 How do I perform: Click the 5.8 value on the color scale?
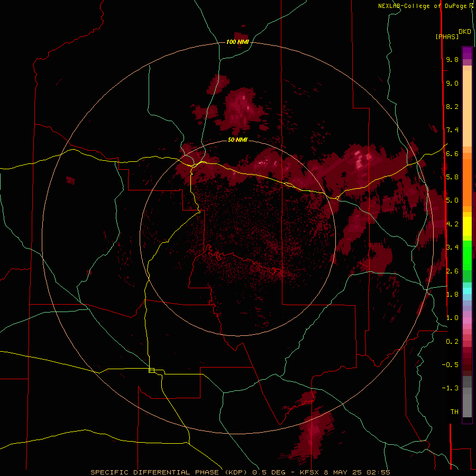(452, 177)
